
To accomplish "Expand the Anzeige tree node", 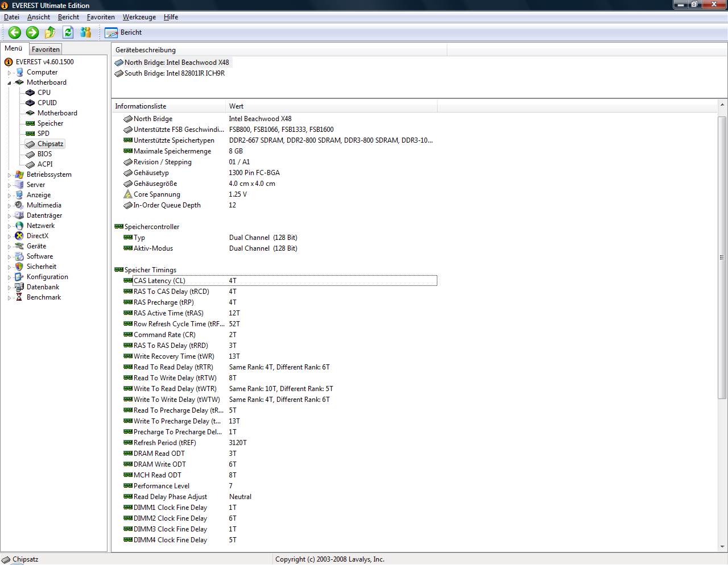I will click(x=9, y=196).
